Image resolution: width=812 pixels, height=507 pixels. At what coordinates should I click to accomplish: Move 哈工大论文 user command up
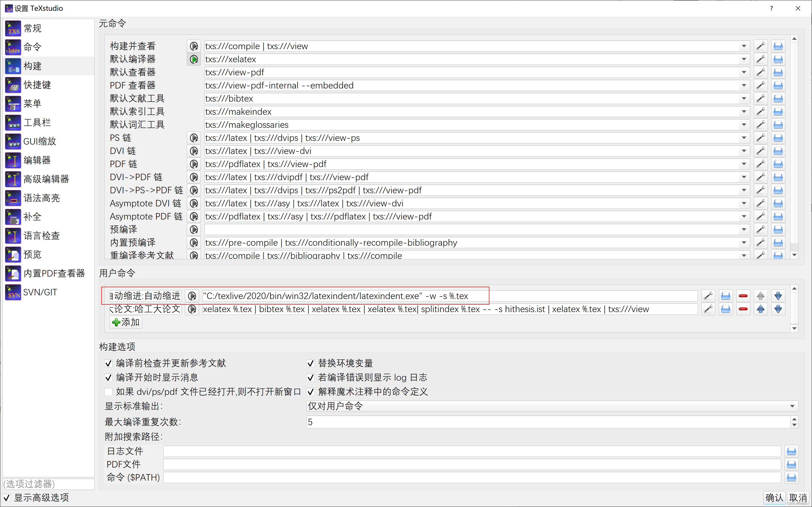click(760, 309)
